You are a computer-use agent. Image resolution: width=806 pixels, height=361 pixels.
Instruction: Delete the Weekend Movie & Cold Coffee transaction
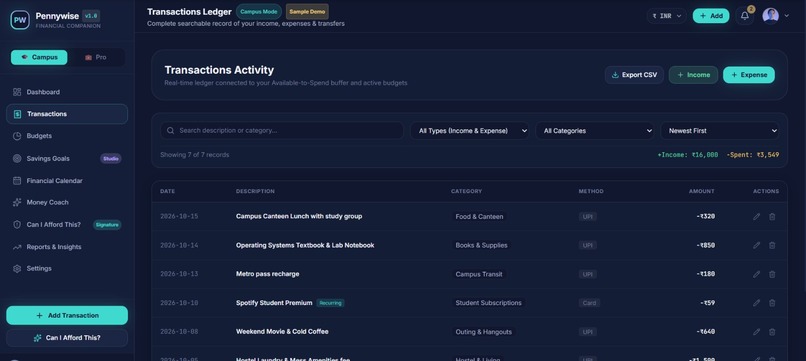[772, 332]
